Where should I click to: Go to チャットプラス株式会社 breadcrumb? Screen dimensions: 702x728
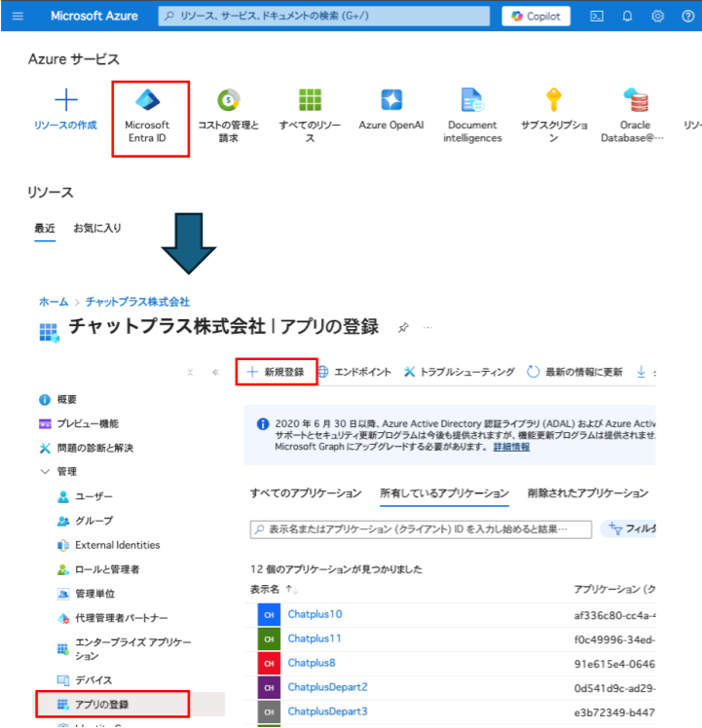pos(137,302)
